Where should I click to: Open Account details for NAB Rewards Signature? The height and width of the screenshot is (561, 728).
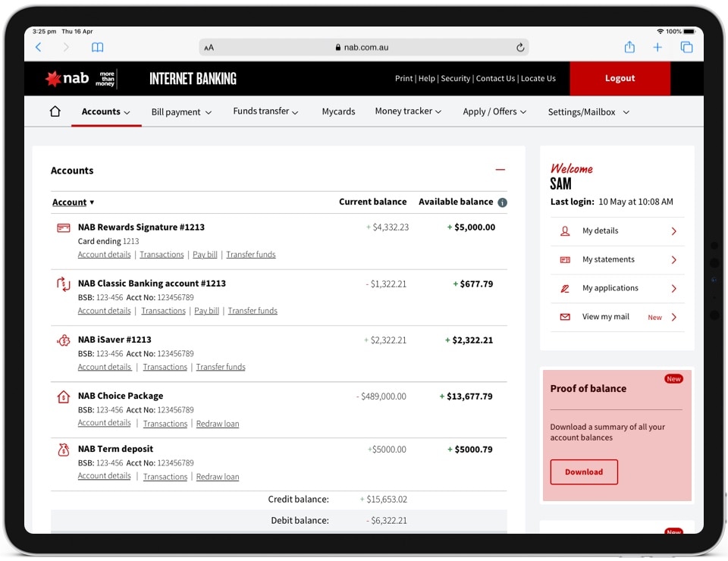pos(105,255)
